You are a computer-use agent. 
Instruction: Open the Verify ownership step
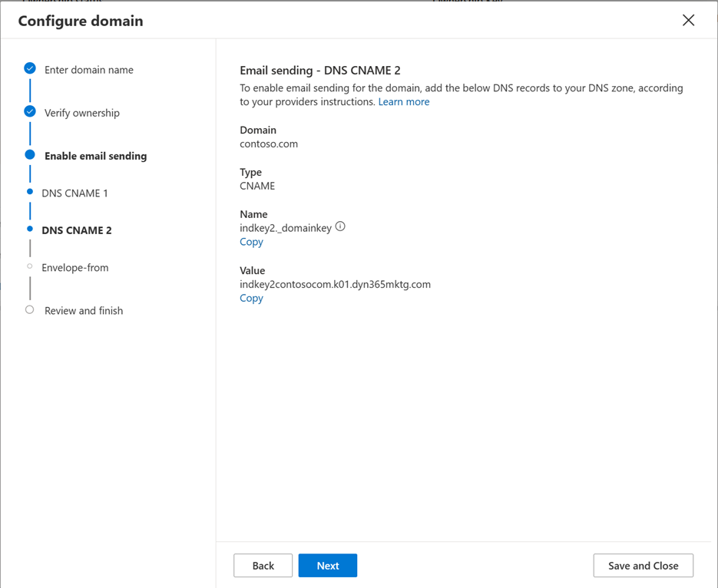point(82,112)
